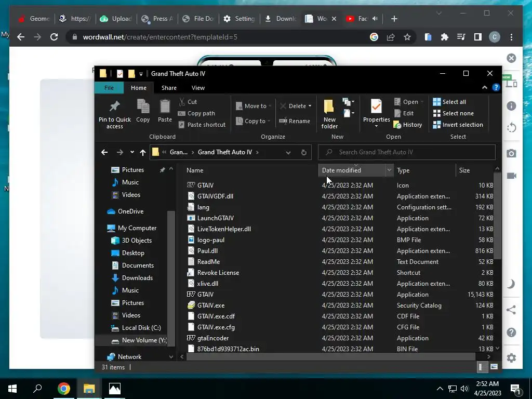The image size is (532, 399).
Task: Select the Revoke License shortcut
Action: [x=218, y=272]
